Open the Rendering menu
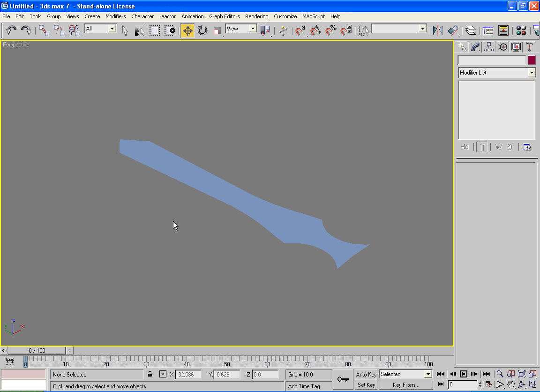This screenshot has height=392, width=540. [256, 16]
